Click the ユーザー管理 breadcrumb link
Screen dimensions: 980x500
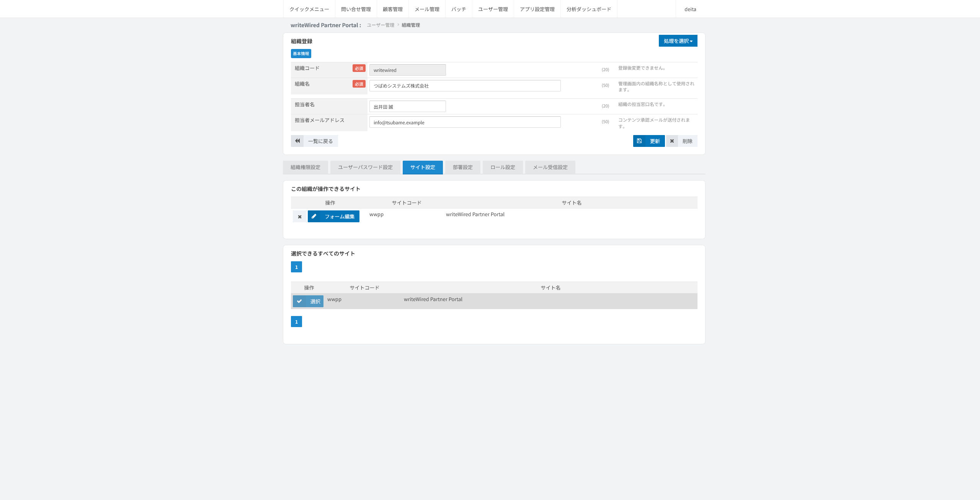tap(381, 25)
